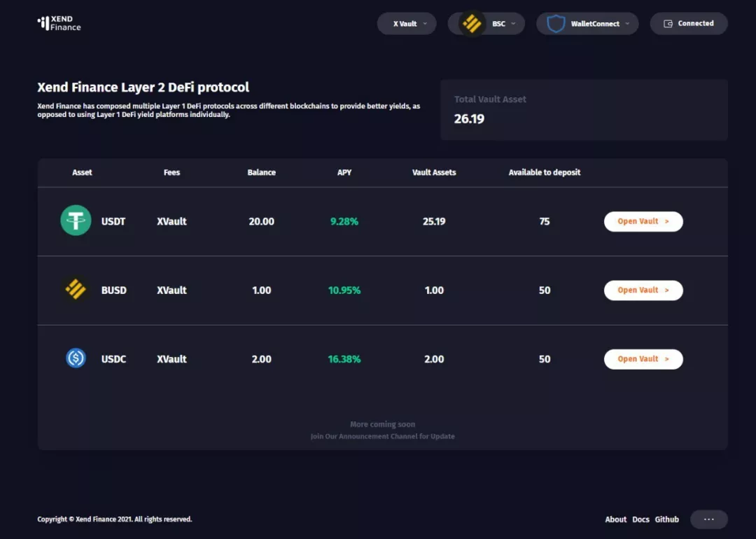Click the BSC network coin icon in header
This screenshot has width=756, height=539.
pos(472,23)
